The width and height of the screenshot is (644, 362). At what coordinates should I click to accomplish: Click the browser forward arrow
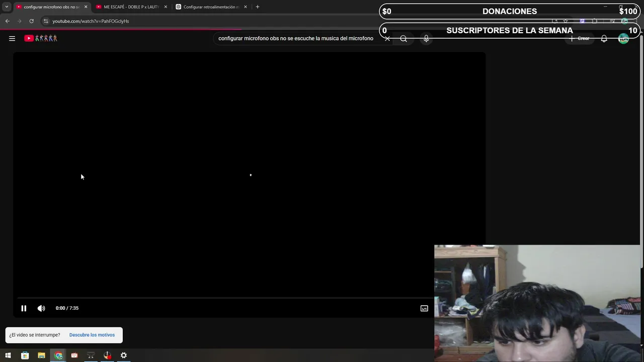19,21
